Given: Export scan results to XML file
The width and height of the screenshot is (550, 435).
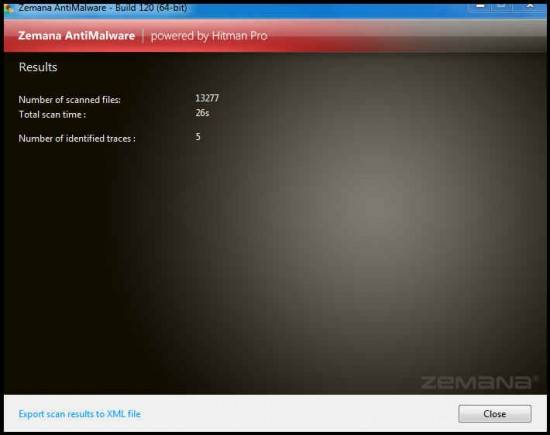Looking at the screenshot, I should coord(80,414).
